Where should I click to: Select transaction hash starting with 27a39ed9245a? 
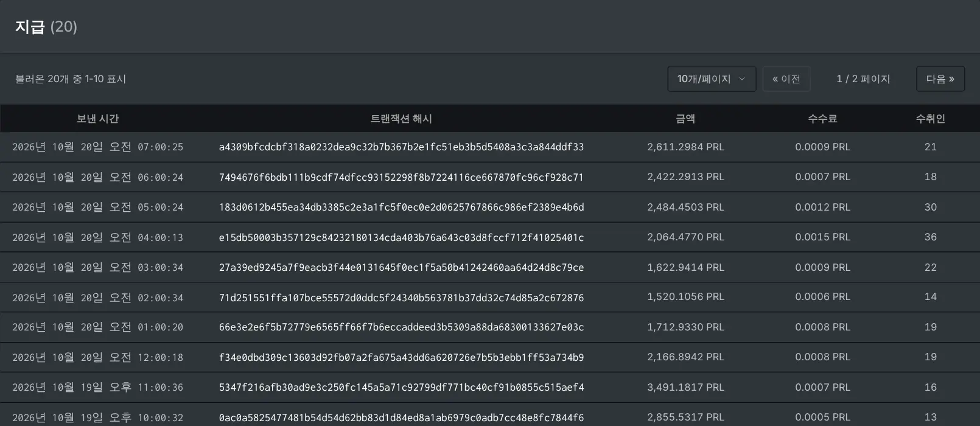pos(401,267)
